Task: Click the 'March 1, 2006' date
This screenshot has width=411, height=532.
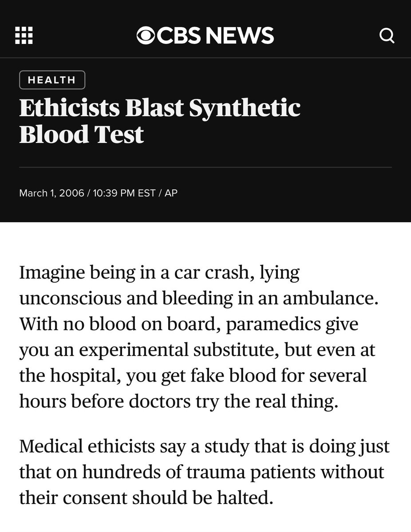Action: tap(51, 193)
